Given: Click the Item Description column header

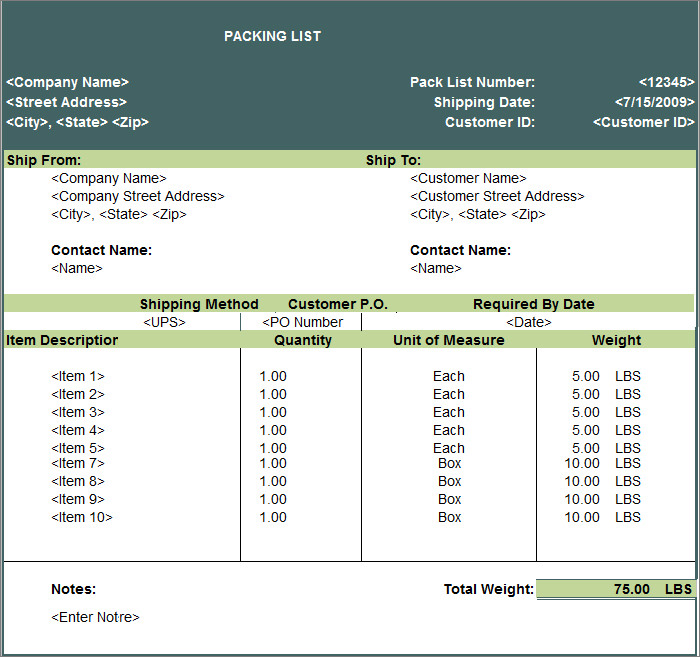Looking at the screenshot, I should pyautogui.click(x=62, y=340).
